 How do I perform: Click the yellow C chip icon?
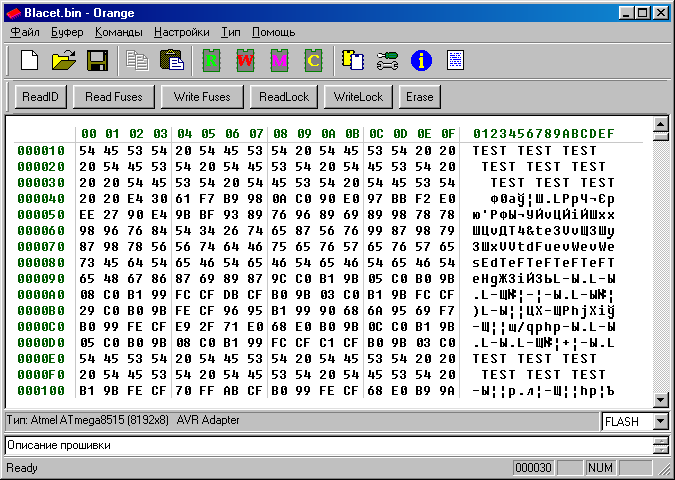pos(313,60)
